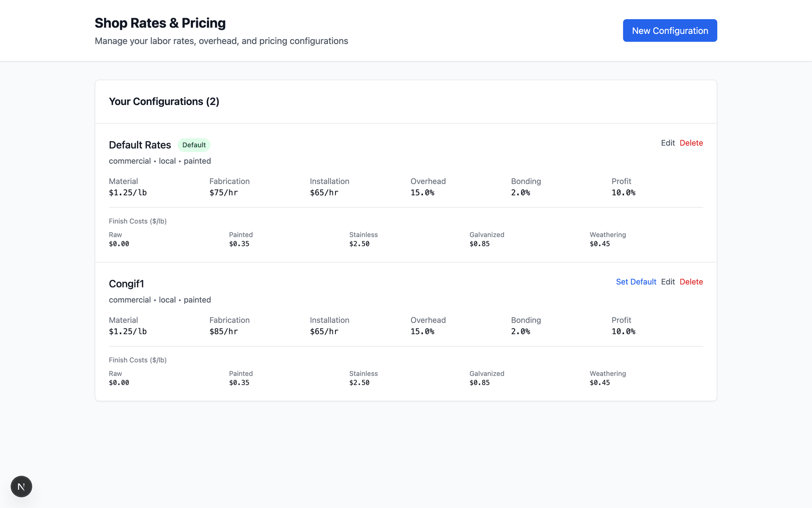Click Congif1 Galvanized $0.85 finish cost
Screen dimensions: 812x508
pos(479,383)
